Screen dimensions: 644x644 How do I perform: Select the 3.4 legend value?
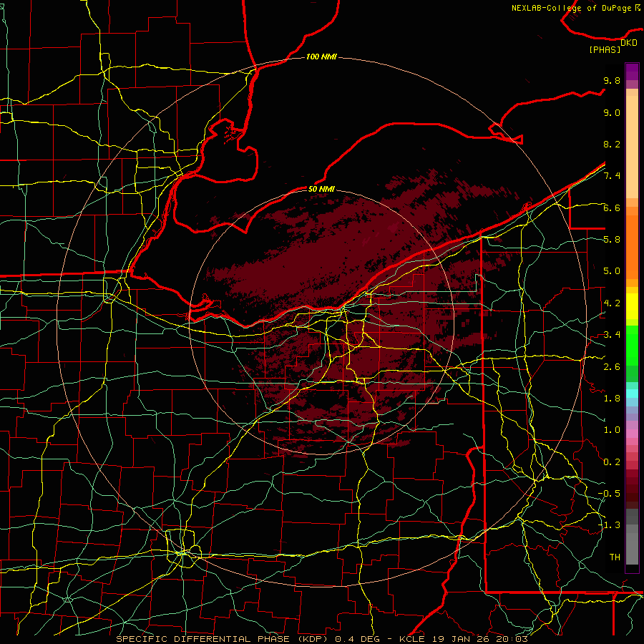coord(612,335)
